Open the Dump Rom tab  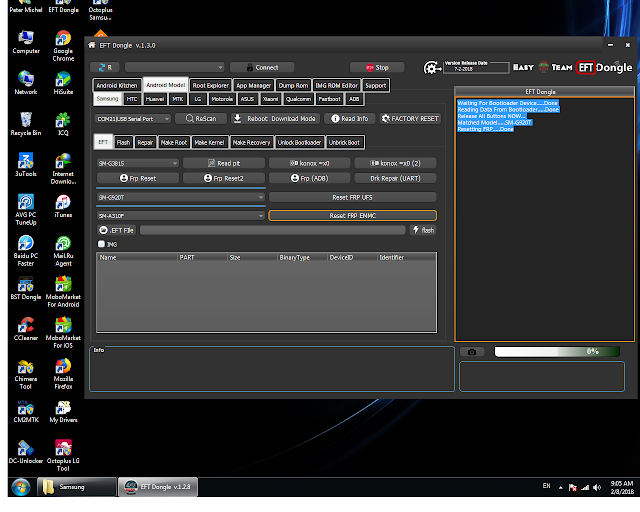coord(293,85)
